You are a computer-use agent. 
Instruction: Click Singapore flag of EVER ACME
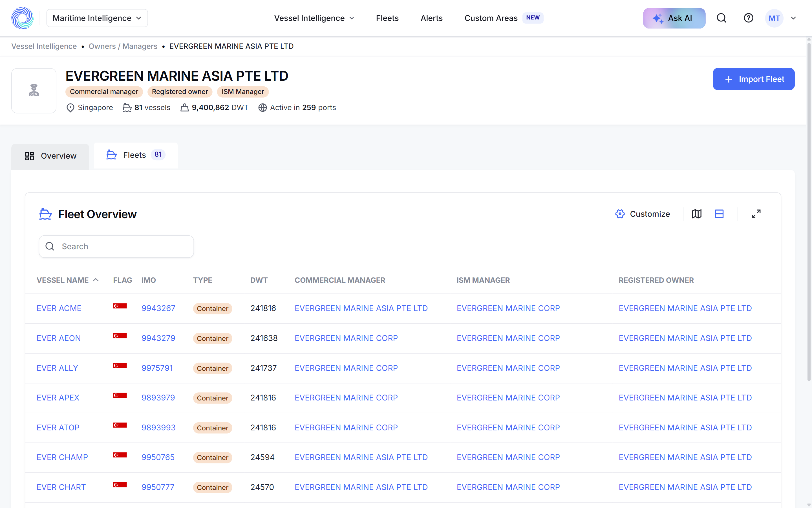tap(120, 306)
